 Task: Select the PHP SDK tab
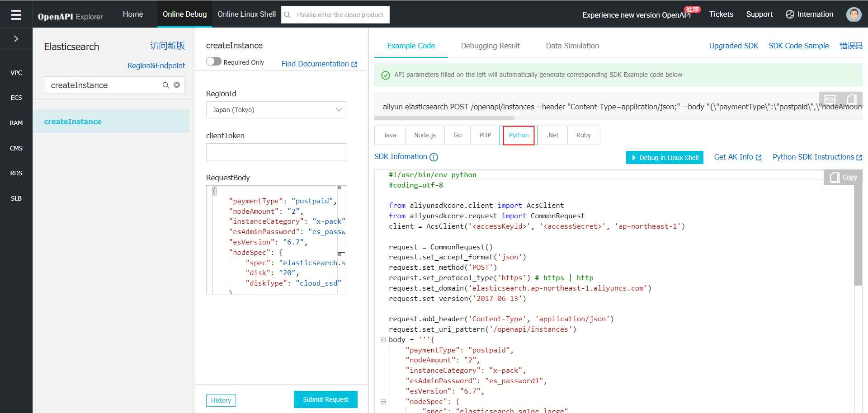point(485,135)
